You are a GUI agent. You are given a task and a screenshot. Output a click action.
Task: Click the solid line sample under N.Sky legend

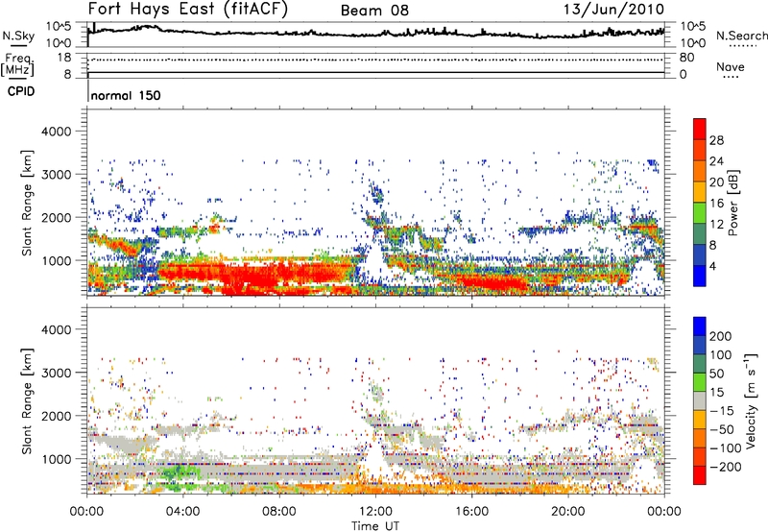[x=18, y=45]
